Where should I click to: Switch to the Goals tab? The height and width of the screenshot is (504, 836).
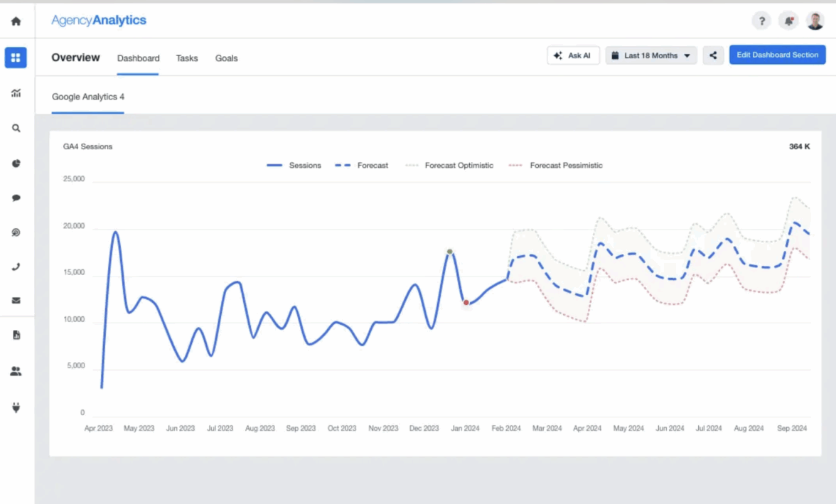[226, 58]
